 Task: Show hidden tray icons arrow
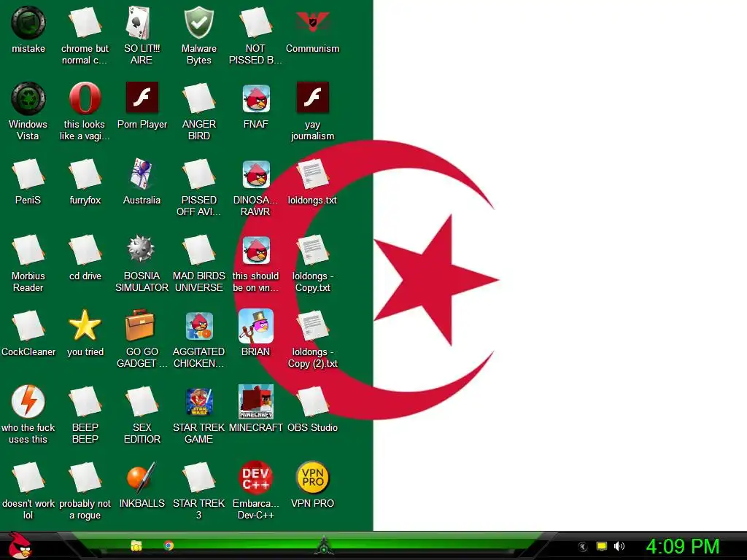[583, 547]
